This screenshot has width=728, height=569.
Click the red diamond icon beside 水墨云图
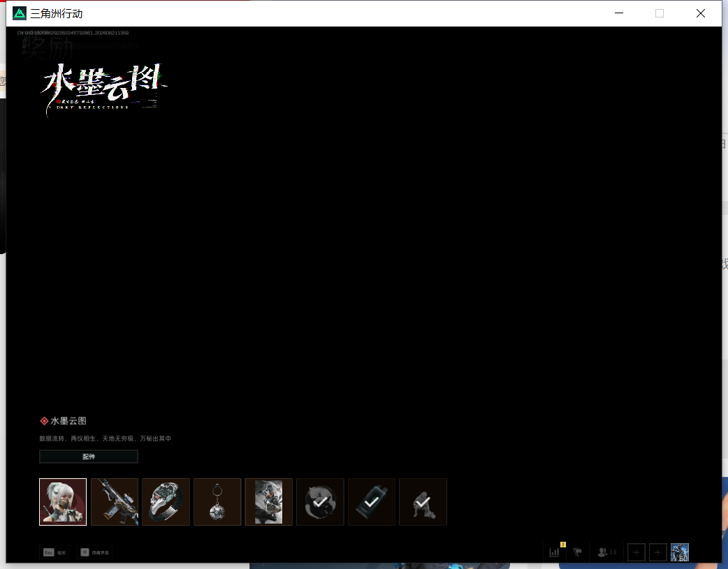pos(44,421)
